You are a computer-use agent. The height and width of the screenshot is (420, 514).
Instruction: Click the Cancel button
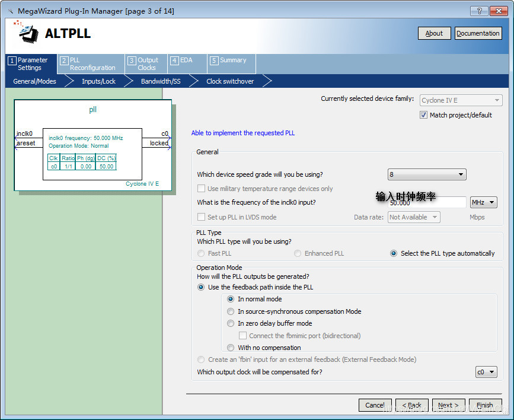(375, 405)
